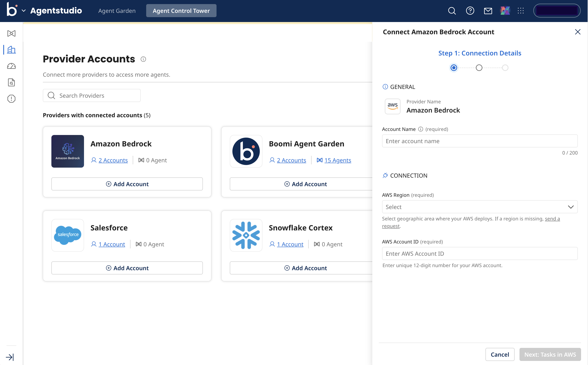The width and height of the screenshot is (588, 365).
Task: Click the search magnifier in top bar
Action: click(452, 11)
